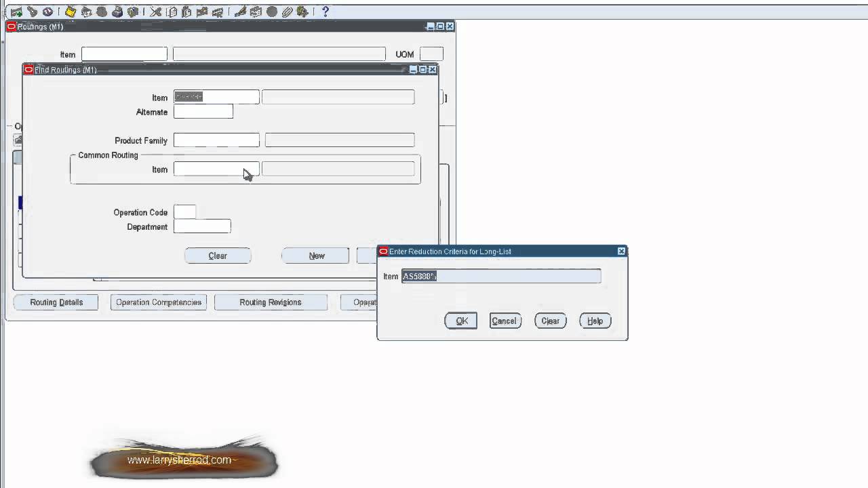Click the Find flashlight toolbar icon
Screen dimensions: 868x488
tap(32, 12)
